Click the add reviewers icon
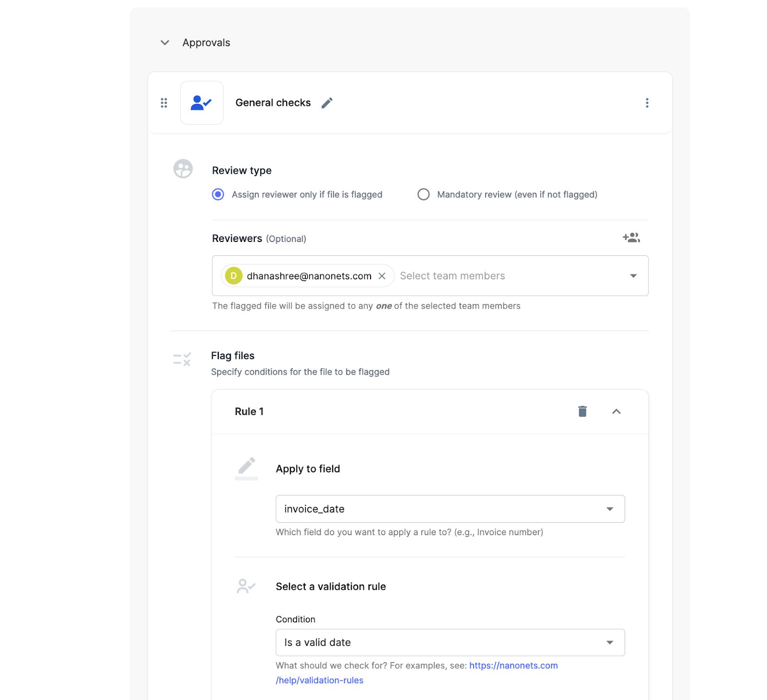767x700 pixels. (x=631, y=237)
